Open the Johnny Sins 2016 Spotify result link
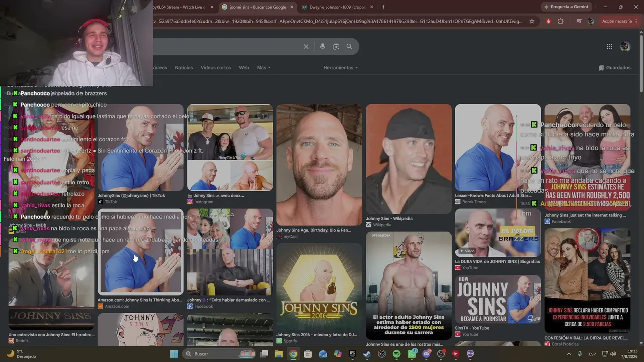 click(x=316, y=335)
